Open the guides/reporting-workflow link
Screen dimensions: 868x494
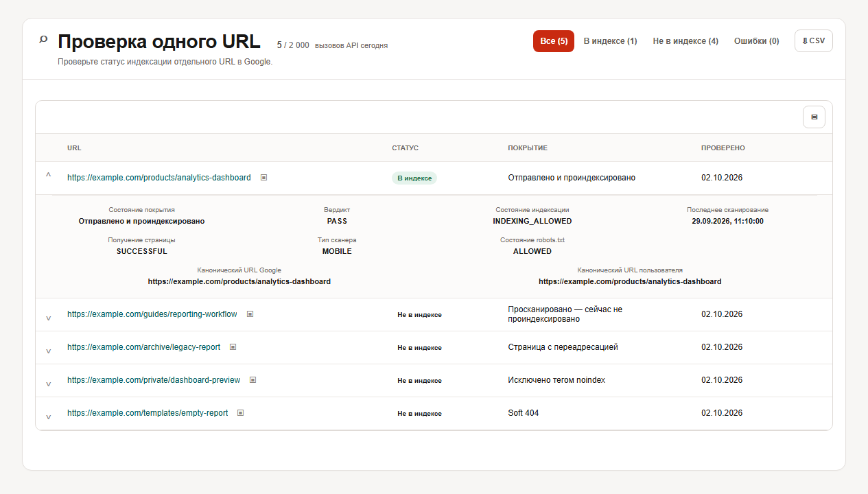point(152,314)
